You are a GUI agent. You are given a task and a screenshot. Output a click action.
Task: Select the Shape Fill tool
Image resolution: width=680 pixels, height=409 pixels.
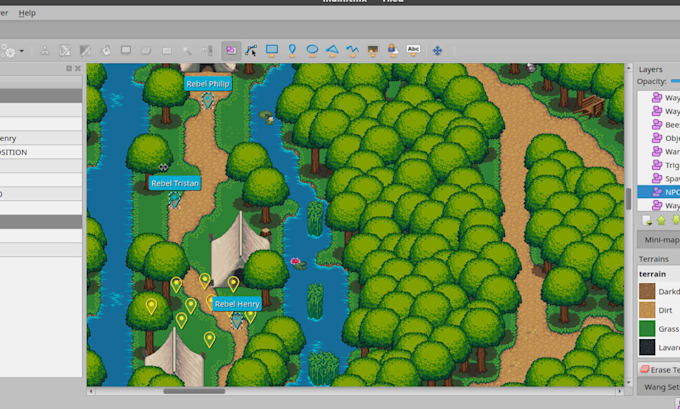pyautogui.click(x=126, y=51)
